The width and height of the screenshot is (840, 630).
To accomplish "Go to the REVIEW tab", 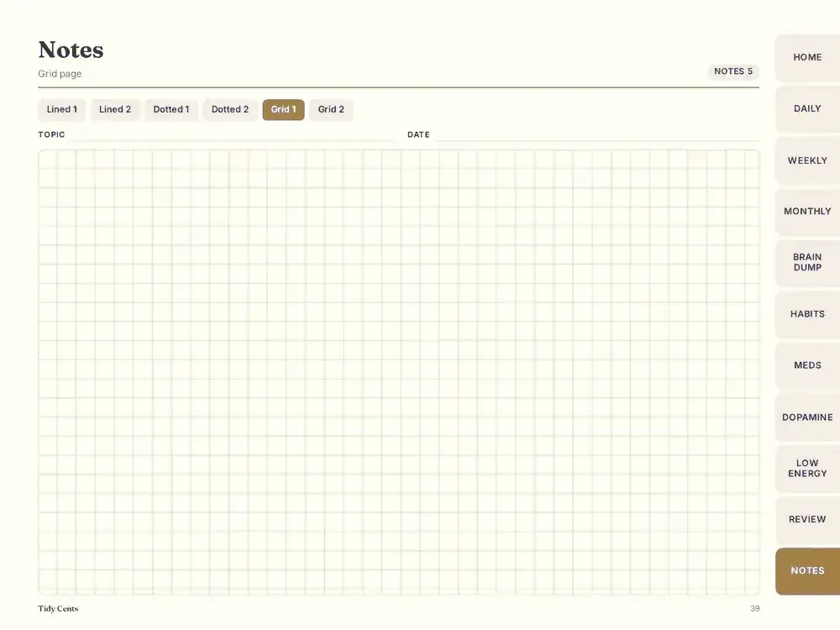I will 807,520.
